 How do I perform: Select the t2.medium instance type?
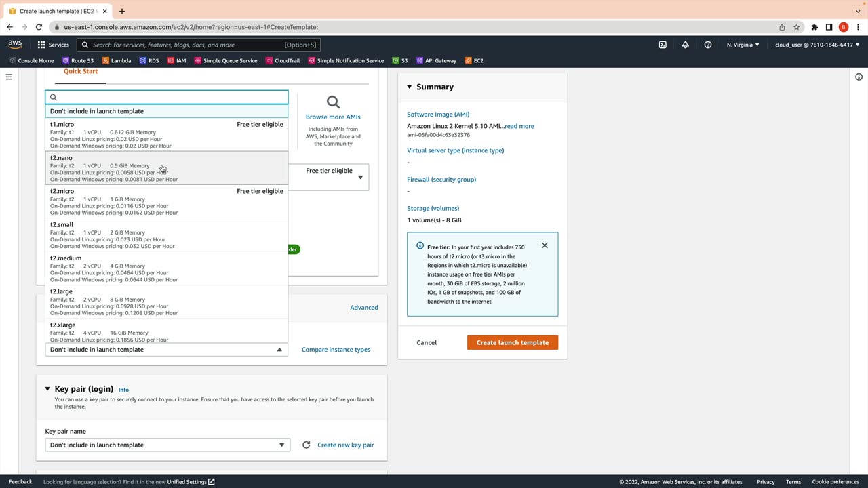(x=167, y=268)
